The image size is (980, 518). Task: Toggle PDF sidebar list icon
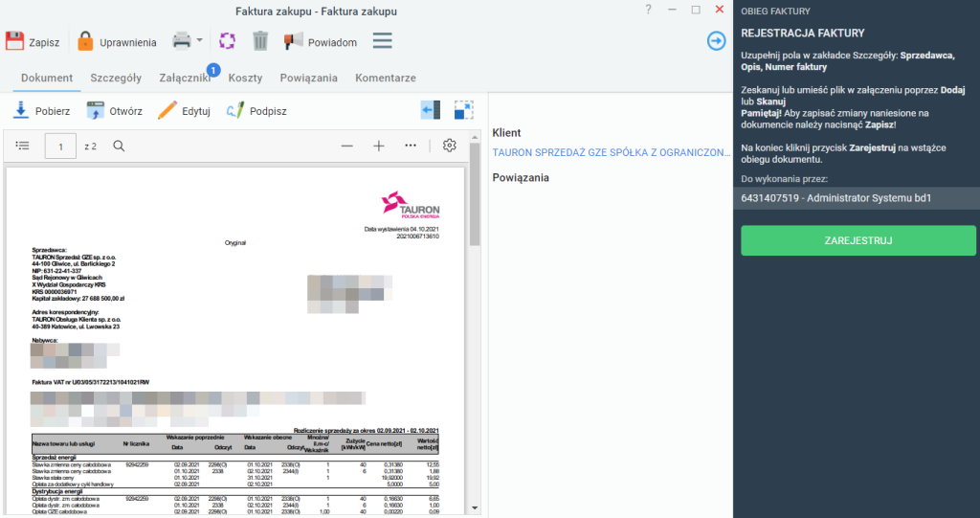coord(23,146)
